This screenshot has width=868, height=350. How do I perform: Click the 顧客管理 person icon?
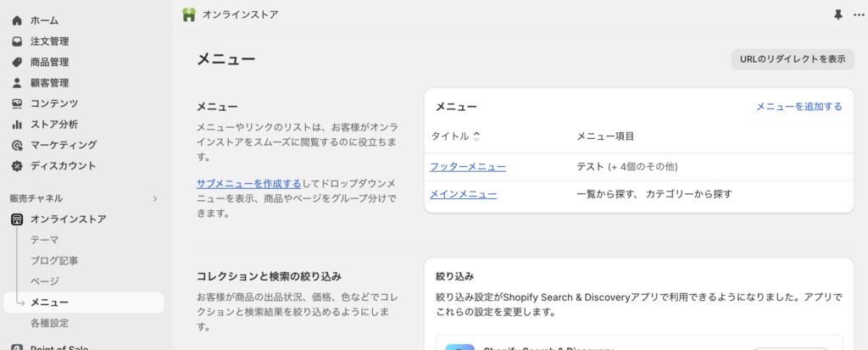tap(17, 83)
